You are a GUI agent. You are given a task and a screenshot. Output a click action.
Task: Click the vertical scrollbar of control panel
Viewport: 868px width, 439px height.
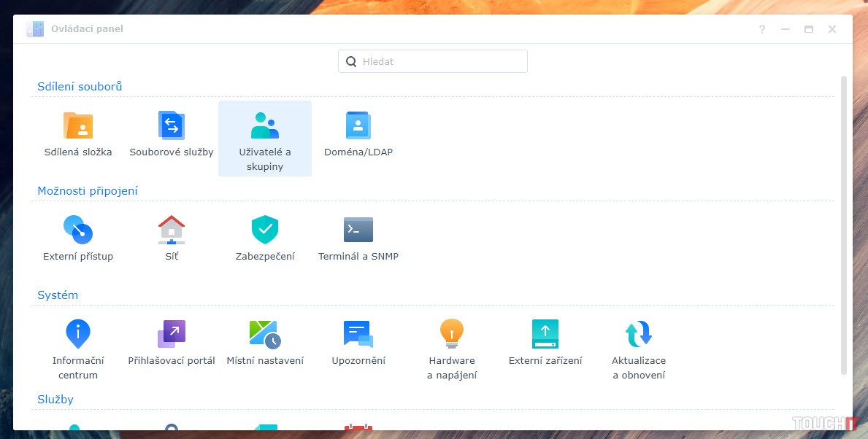tap(845, 219)
